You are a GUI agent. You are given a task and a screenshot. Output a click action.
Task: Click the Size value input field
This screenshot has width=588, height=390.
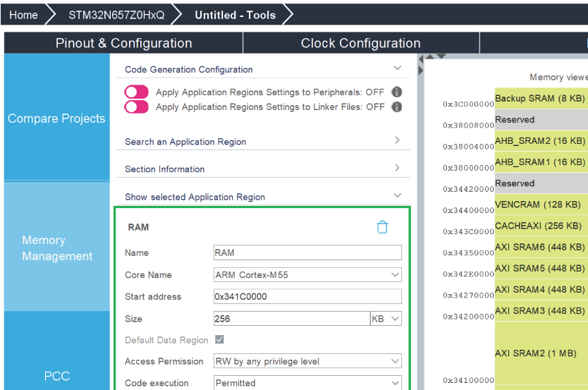[x=292, y=319]
